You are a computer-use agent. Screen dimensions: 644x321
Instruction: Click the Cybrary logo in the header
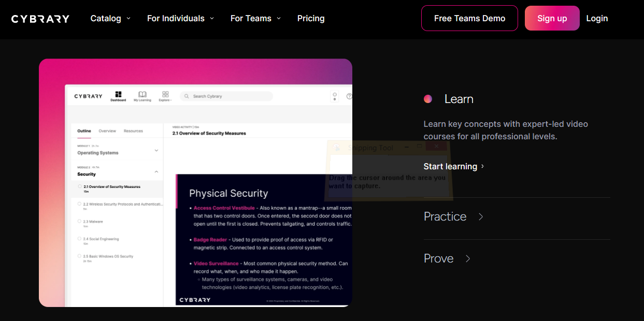(40, 19)
